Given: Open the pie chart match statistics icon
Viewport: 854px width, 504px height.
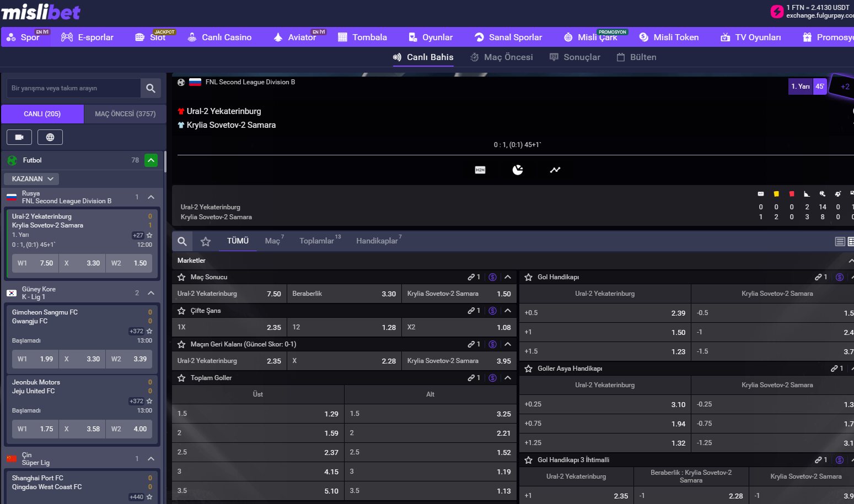Looking at the screenshot, I should coord(518,170).
